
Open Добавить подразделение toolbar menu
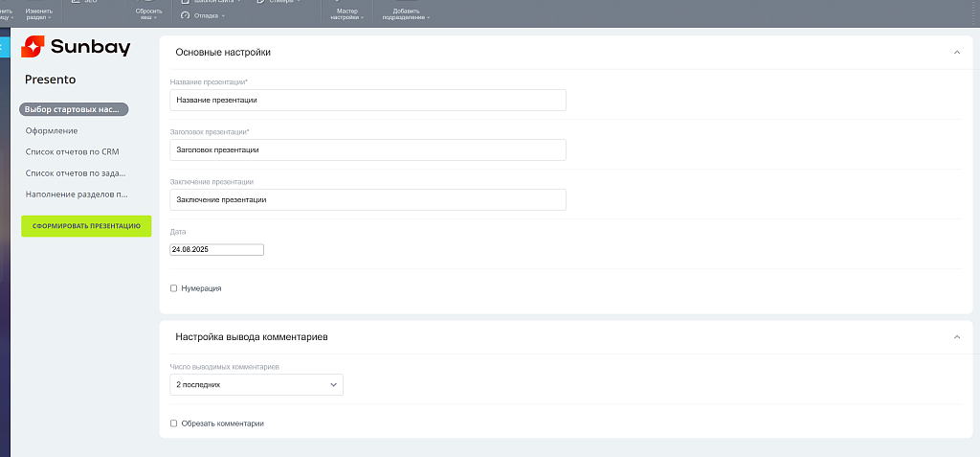pos(406,13)
